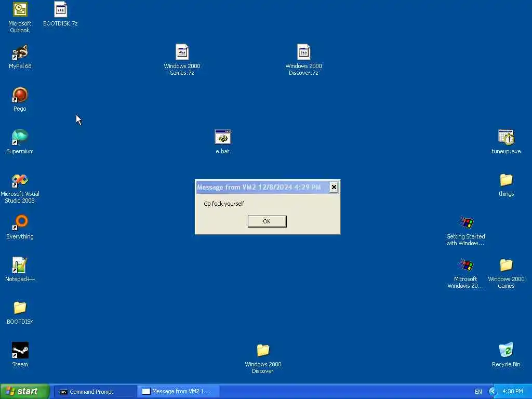532x399 pixels.
Task: Expand hidden tray icons arrow
Action: (x=493, y=392)
